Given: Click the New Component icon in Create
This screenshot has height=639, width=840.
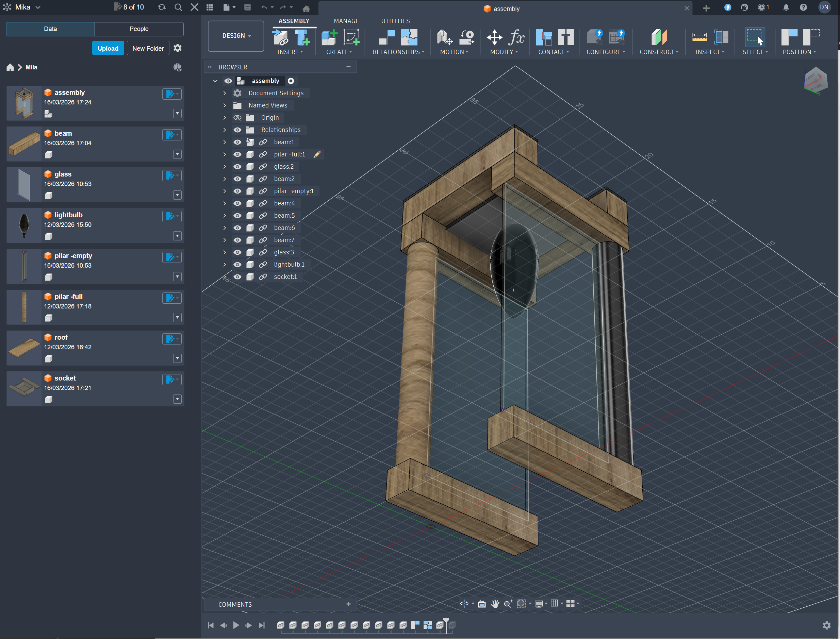Looking at the screenshot, I should 329,37.
